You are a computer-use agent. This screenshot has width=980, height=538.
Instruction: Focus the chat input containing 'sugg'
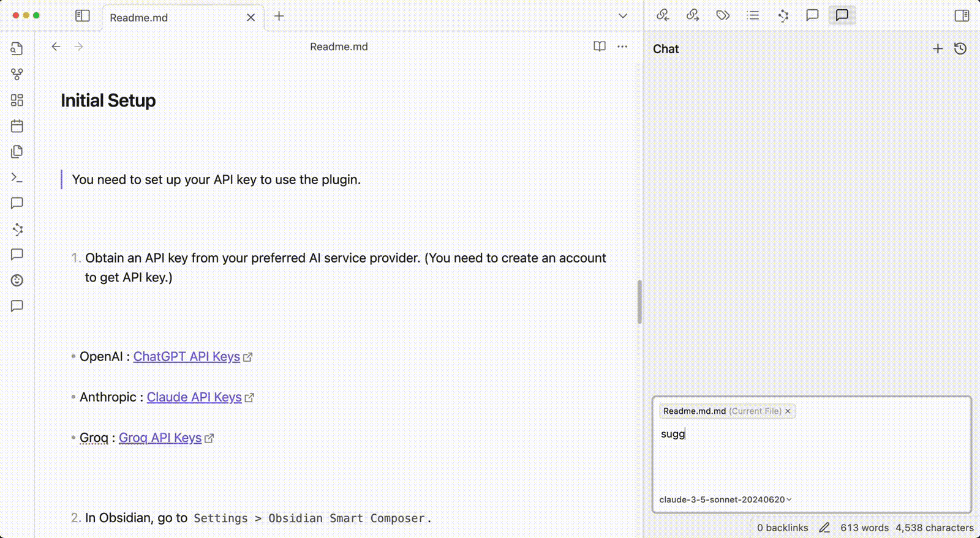click(812, 454)
